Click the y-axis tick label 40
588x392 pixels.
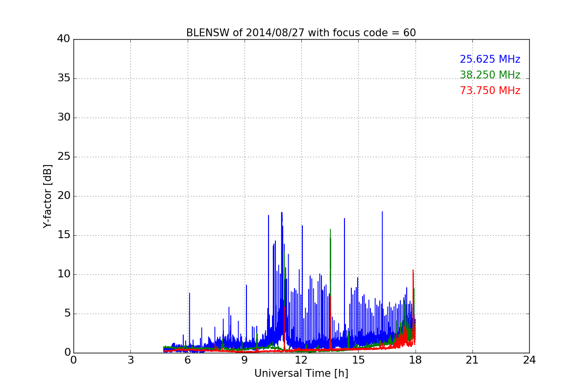(64, 39)
